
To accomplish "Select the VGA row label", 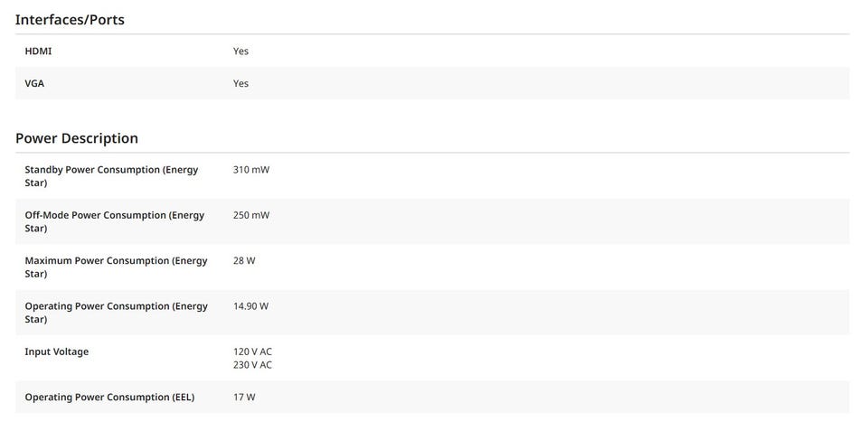I will 34,83.
